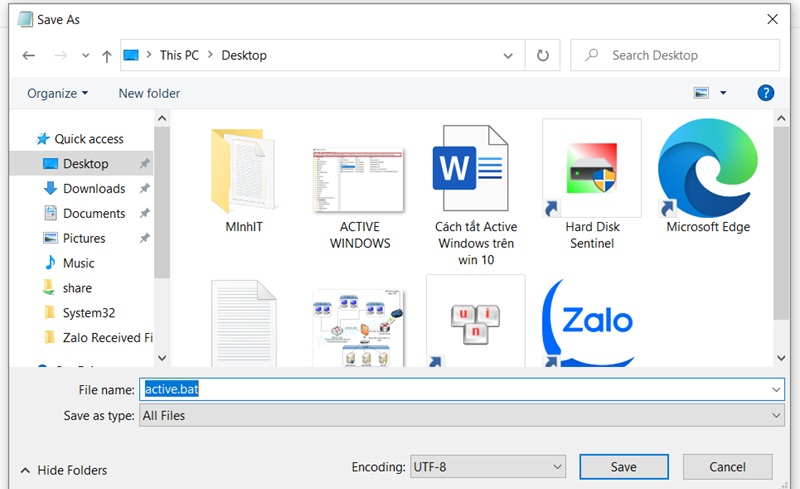Click the Save button
Screen dimensions: 800x489
point(623,467)
